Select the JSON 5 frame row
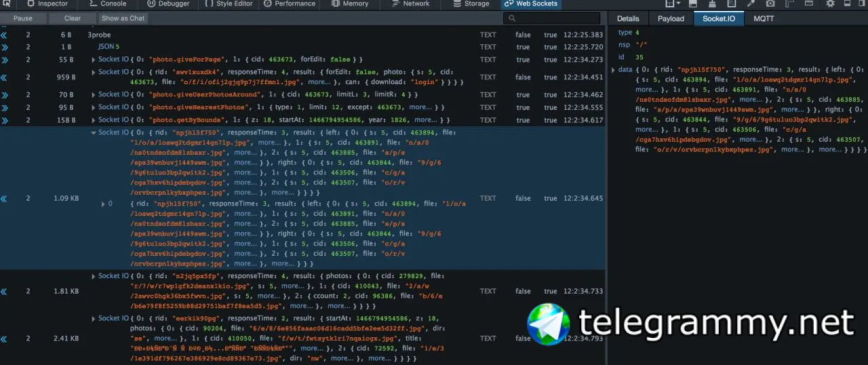The height and width of the screenshot is (365, 868). tap(302, 47)
